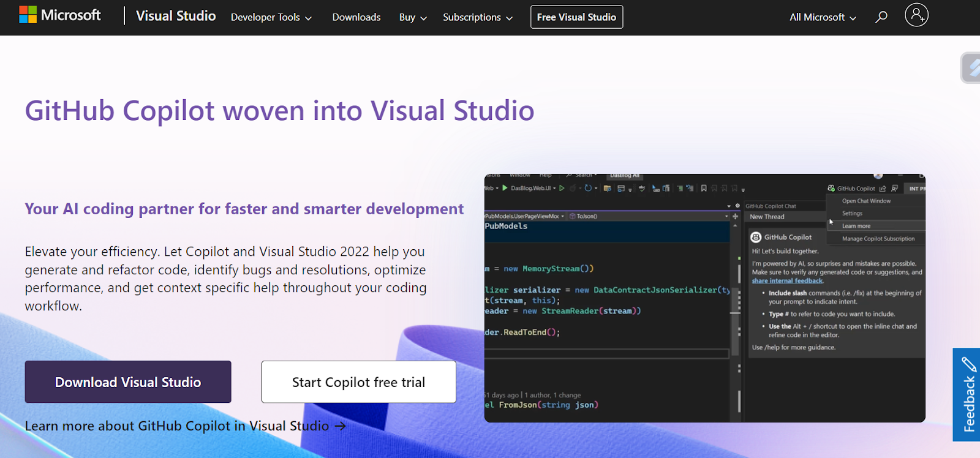Click the split editor plus icon
The height and width of the screenshot is (458, 980).
(x=735, y=216)
